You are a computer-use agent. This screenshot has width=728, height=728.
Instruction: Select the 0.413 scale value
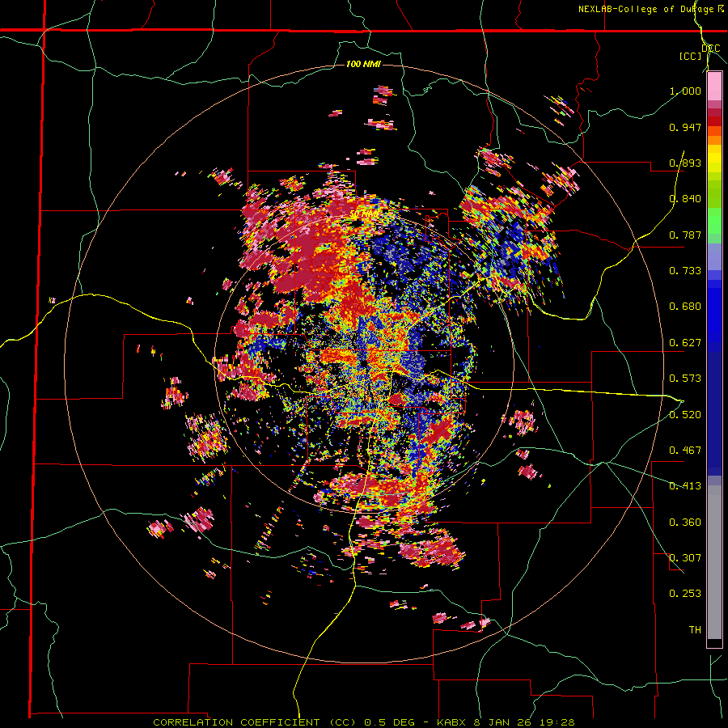(685, 486)
